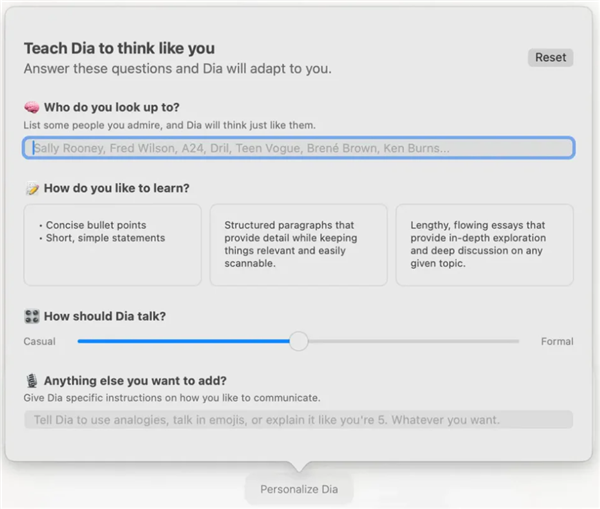The image size is (600, 509).
Task: Click the "How should Dia talk?" label
Action: click(105, 316)
